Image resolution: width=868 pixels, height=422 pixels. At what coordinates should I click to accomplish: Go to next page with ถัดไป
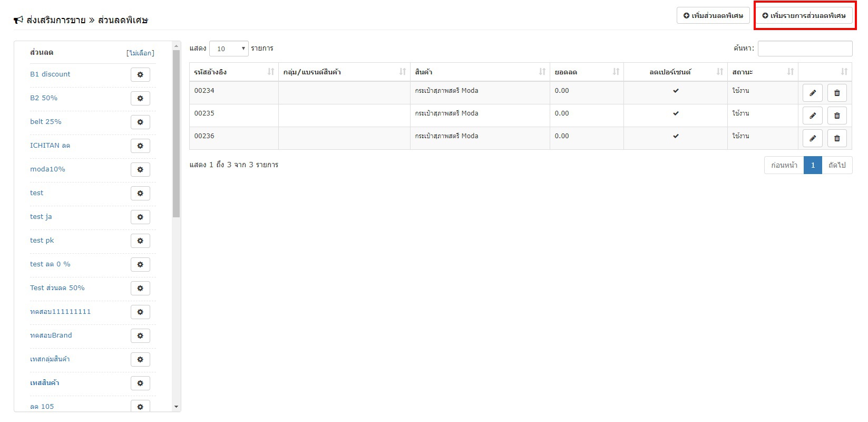pos(837,165)
